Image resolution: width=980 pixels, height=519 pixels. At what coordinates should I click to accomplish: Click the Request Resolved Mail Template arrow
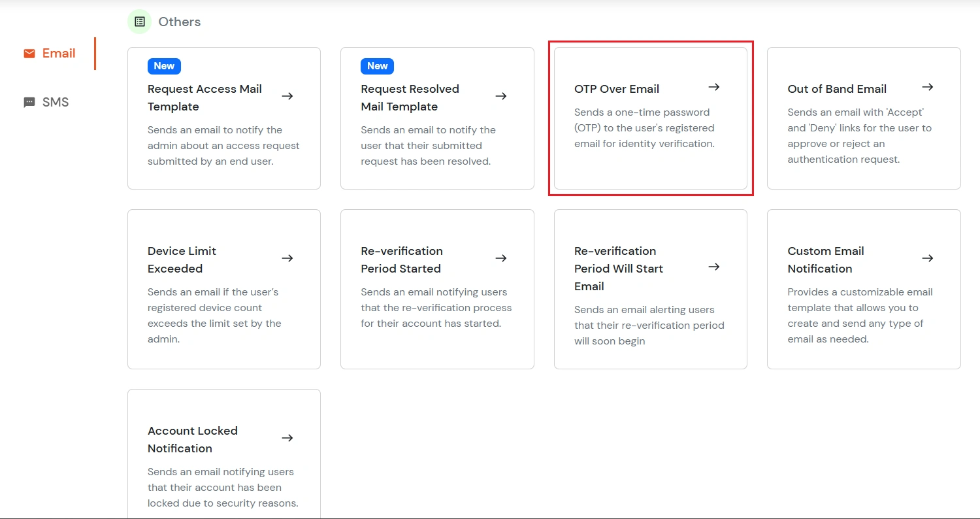click(x=501, y=96)
